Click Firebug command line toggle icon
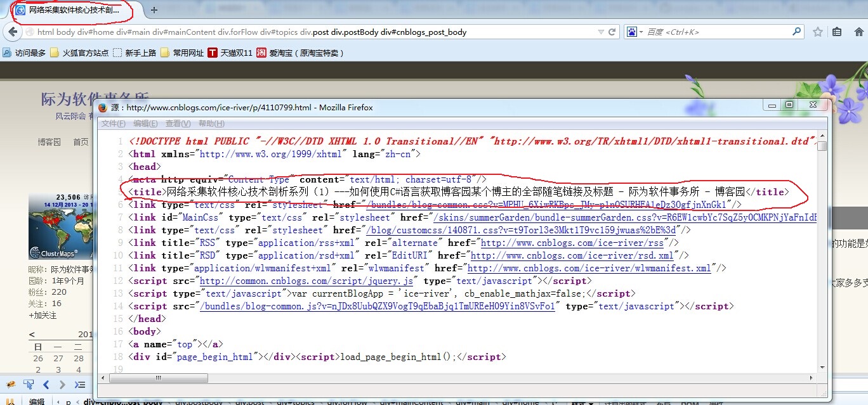The image size is (868, 405). 80,384
